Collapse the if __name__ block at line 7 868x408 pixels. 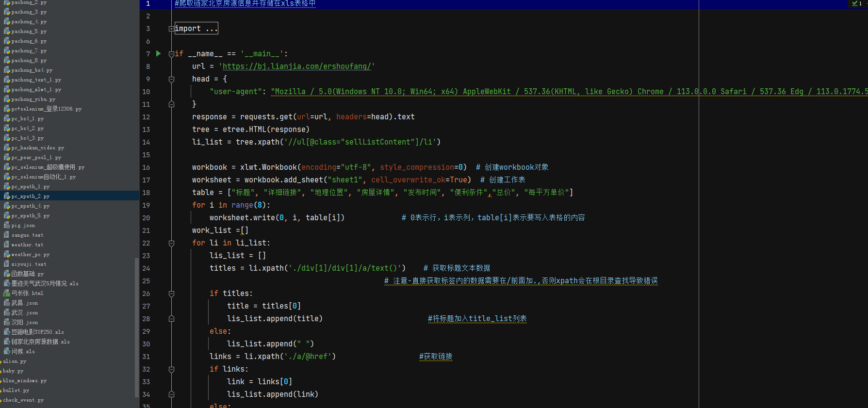171,54
